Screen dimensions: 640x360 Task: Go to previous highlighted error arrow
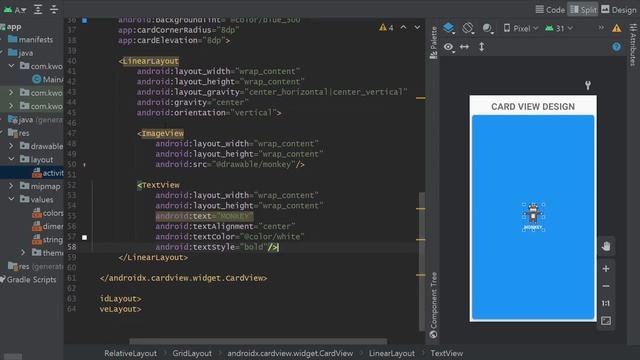coord(403,27)
